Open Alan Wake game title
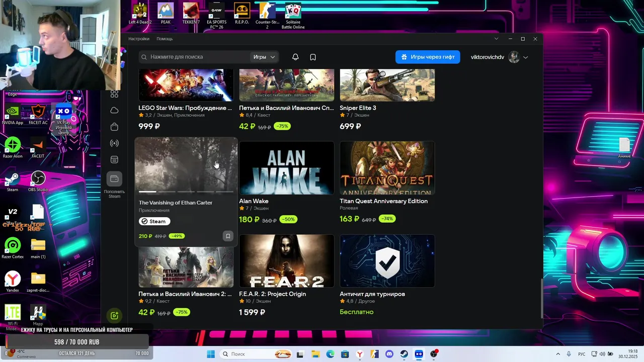This screenshot has width=644, height=362. [254, 201]
